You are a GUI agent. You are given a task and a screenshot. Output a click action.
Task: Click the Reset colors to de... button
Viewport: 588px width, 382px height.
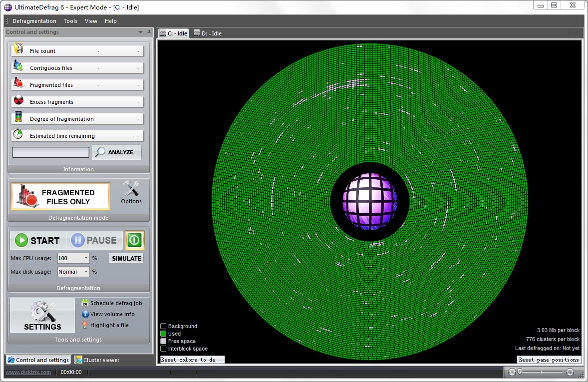click(192, 360)
